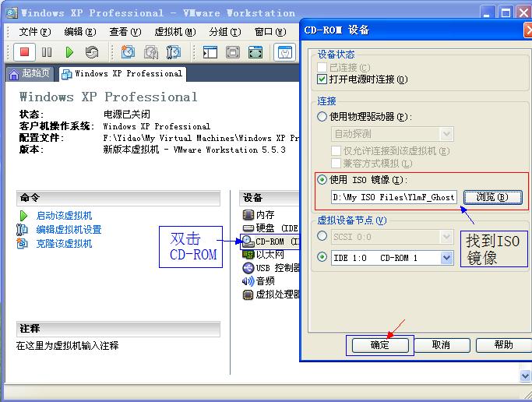Click the Reset toolbar icon

92,52
